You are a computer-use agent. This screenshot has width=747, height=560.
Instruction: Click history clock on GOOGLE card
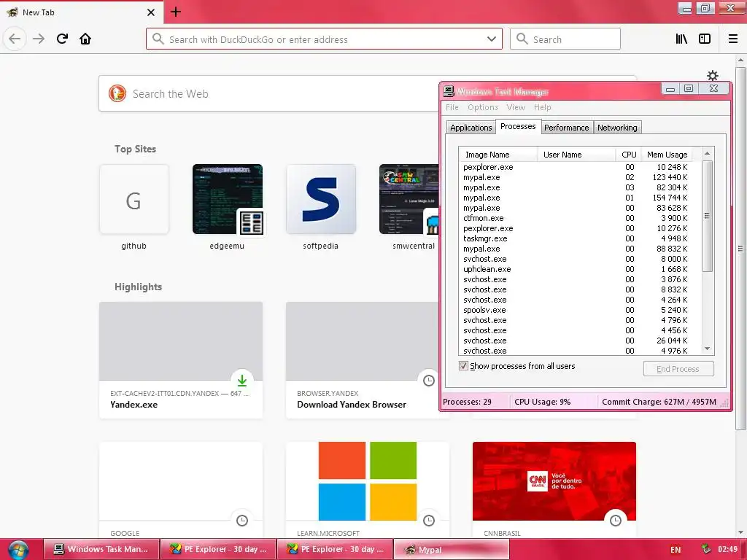242,520
